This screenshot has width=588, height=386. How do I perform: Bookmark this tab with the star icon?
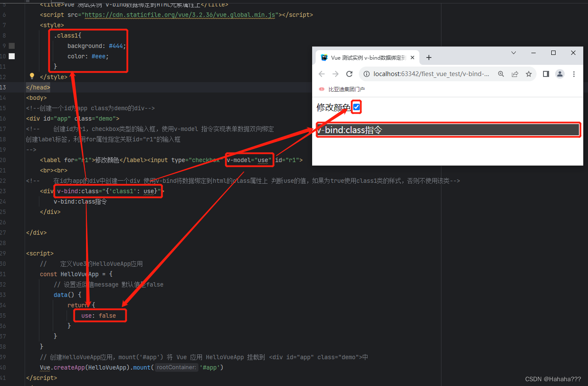click(x=529, y=74)
